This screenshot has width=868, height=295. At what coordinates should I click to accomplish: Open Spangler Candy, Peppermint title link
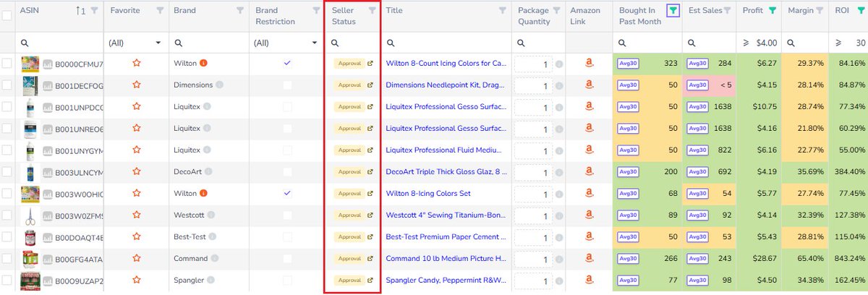click(x=446, y=281)
